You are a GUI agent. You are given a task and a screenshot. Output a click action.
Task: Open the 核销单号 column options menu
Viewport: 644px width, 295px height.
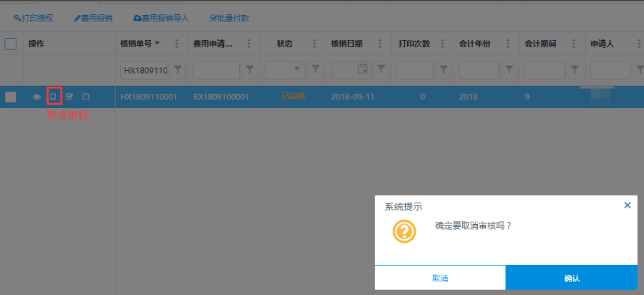[177, 44]
